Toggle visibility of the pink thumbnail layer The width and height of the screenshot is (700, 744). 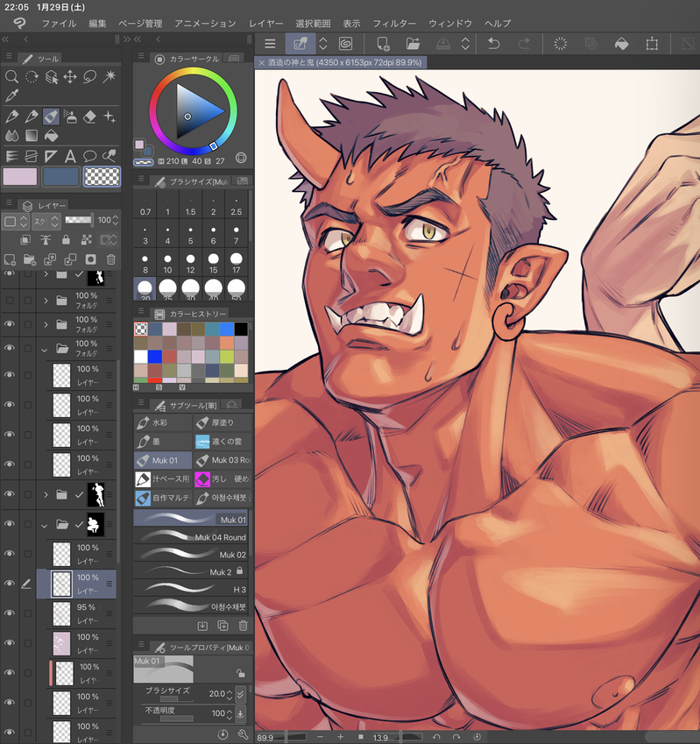pyautogui.click(x=11, y=643)
